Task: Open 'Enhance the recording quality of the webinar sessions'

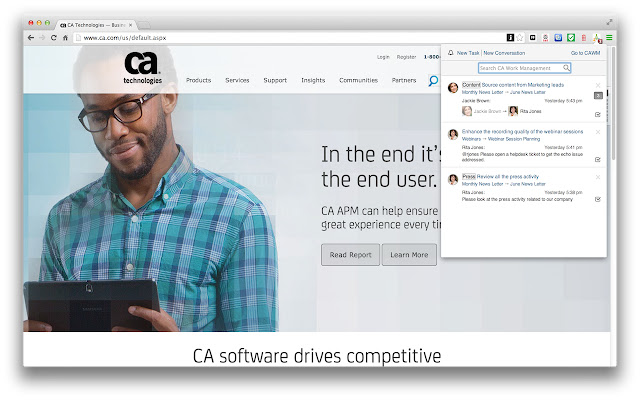Action: coord(522,131)
